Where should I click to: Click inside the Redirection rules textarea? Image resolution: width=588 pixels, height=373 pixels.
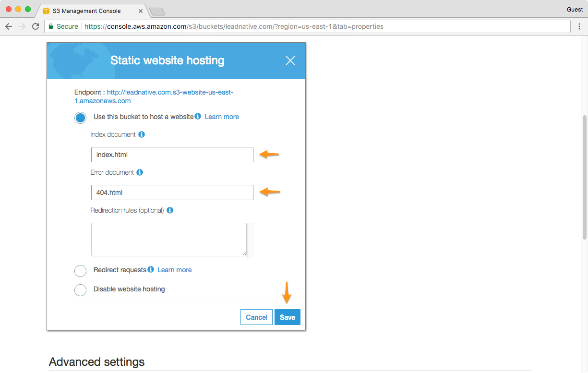click(169, 239)
